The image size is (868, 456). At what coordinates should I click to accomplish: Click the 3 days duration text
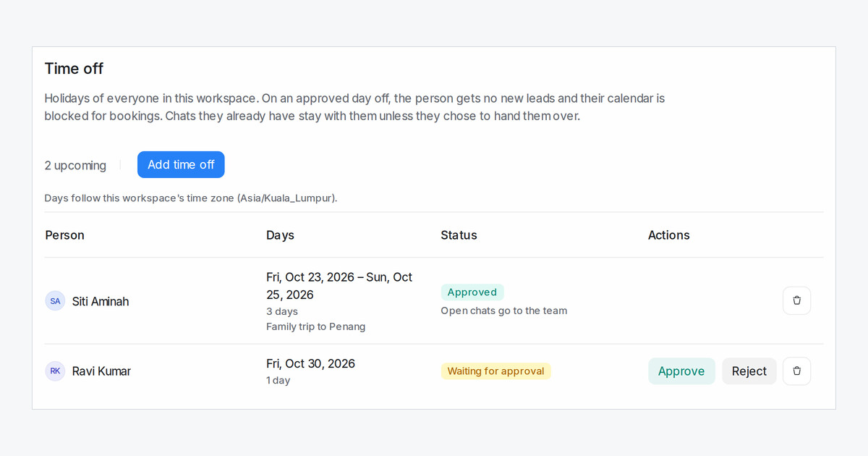[x=282, y=311]
